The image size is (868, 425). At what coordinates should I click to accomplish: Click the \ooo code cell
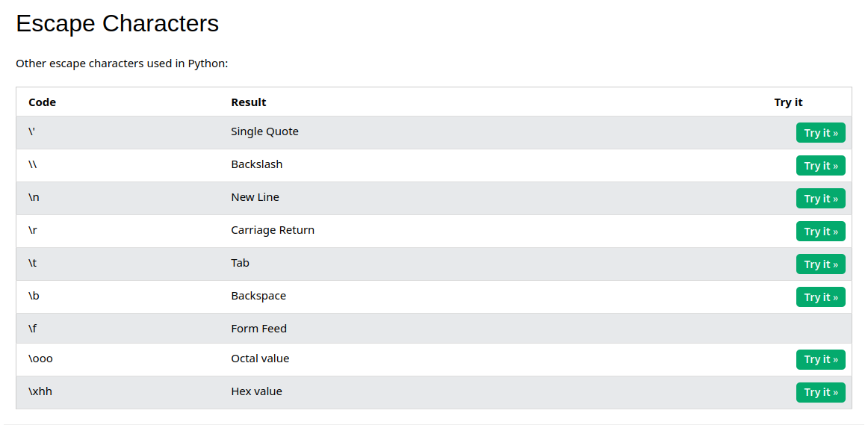click(x=40, y=359)
